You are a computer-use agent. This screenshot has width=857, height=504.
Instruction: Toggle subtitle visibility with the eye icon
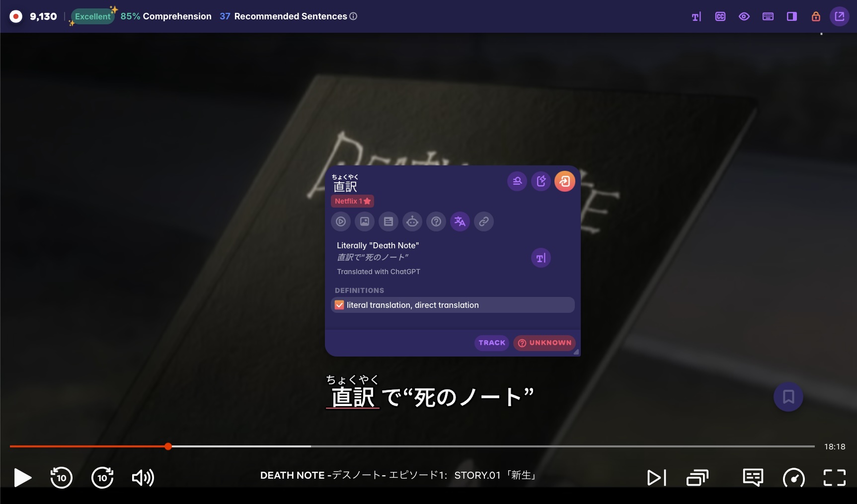(x=744, y=16)
